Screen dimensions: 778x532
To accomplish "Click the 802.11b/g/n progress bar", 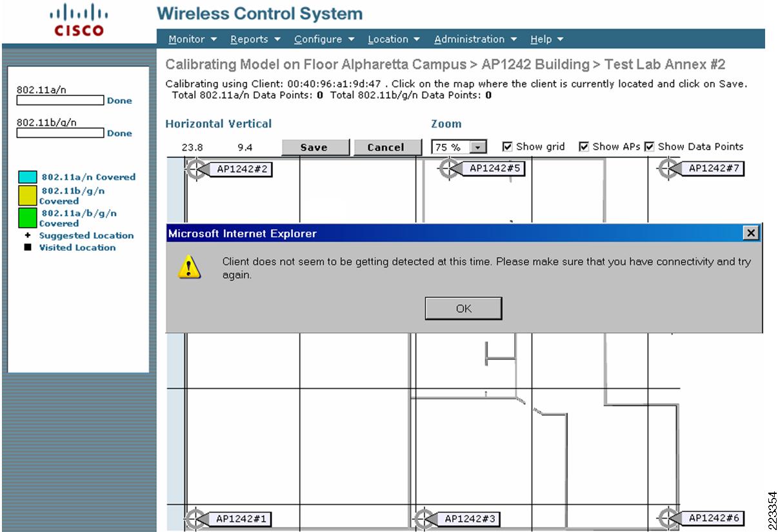I will click(x=60, y=133).
